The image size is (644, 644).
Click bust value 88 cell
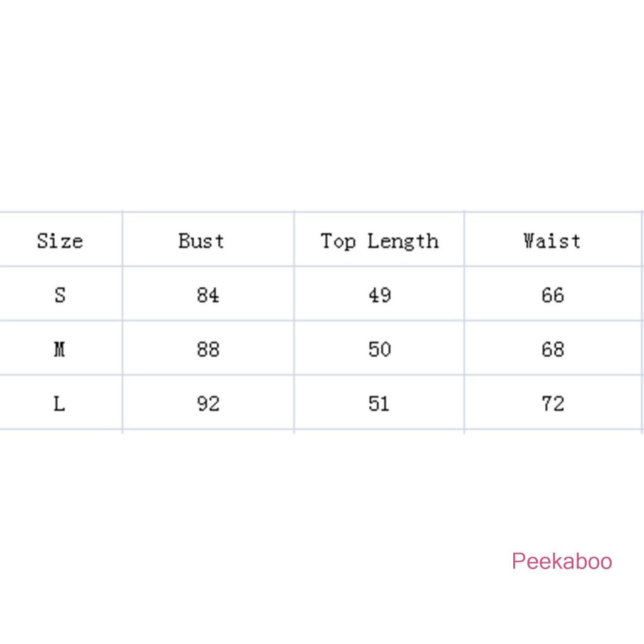208,349
